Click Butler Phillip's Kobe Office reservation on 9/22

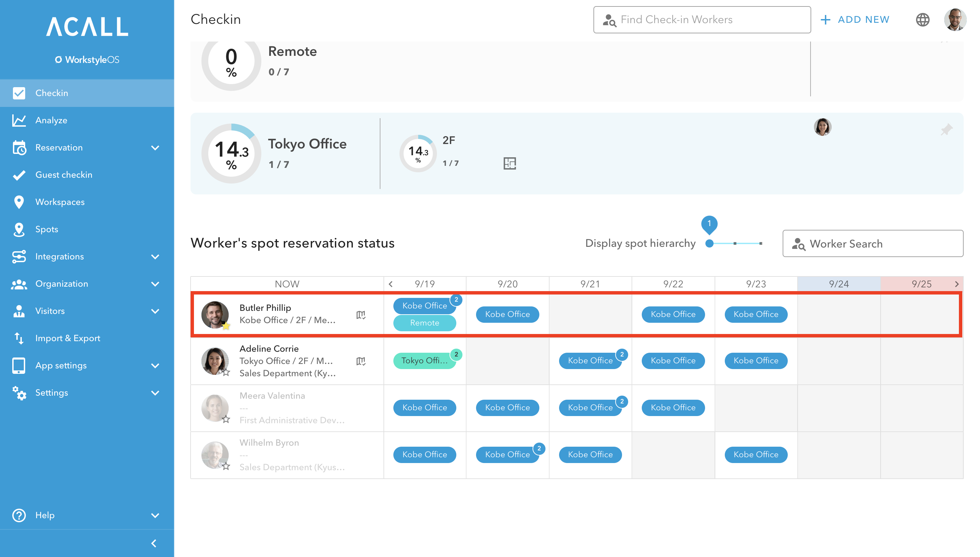[673, 314]
